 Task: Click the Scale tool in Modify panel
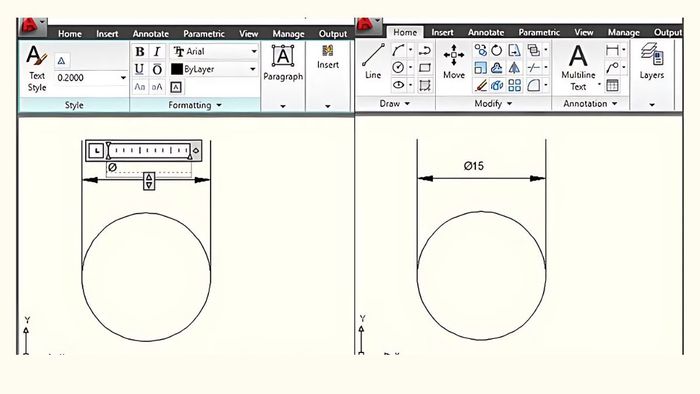click(480, 67)
